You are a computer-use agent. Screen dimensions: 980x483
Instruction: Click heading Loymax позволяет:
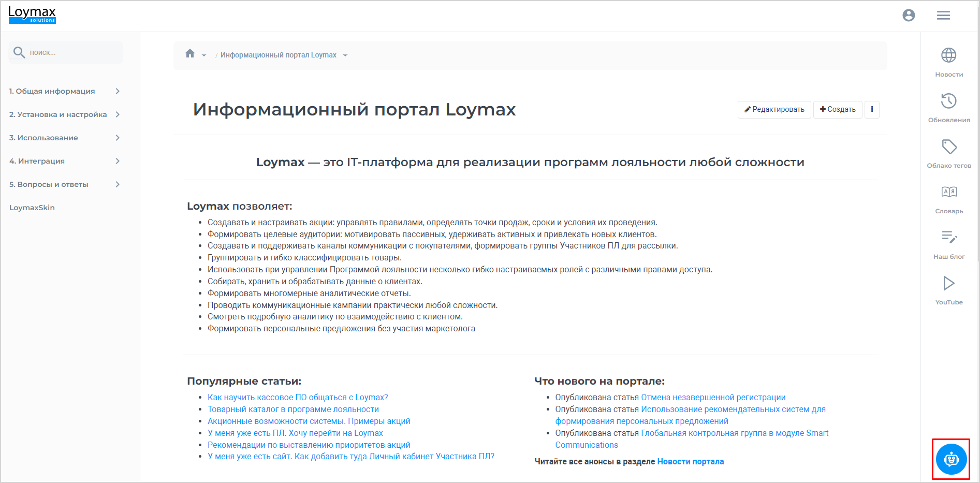click(x=240, y=206)
